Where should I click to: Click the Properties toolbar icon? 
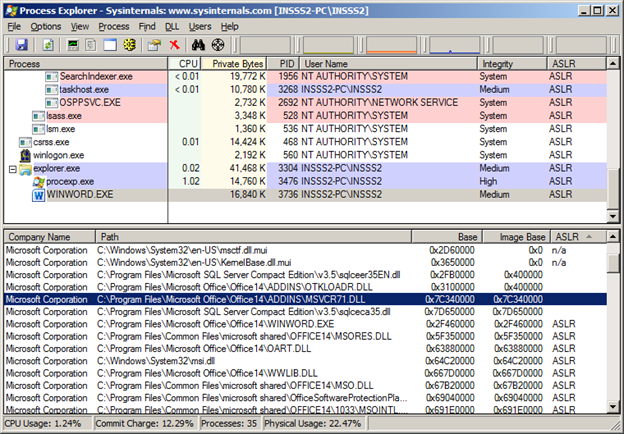point(154,45)
